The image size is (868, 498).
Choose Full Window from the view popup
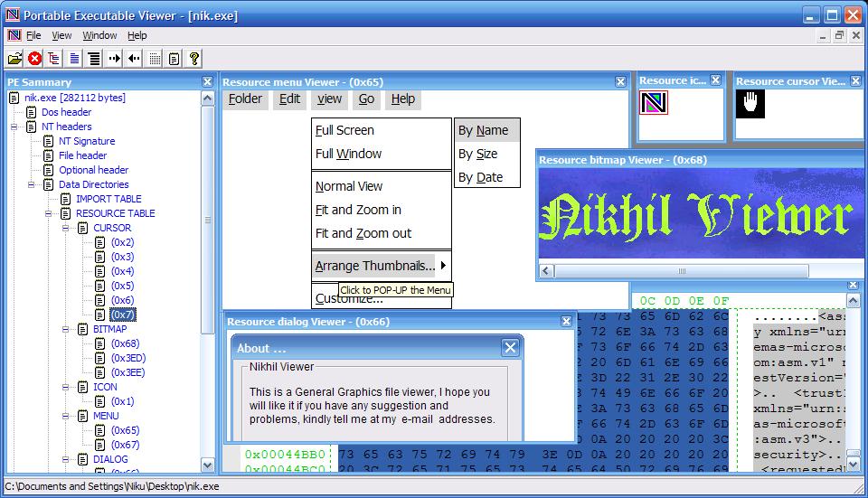click(x=382, y=154)
